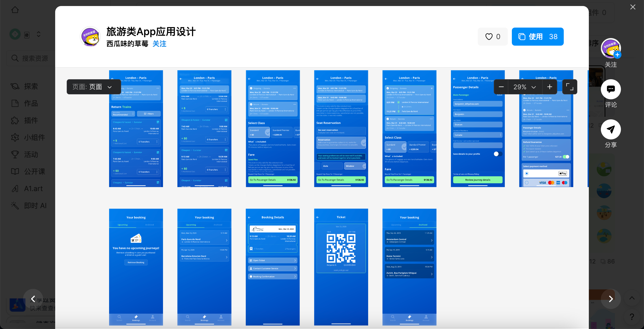Click the benjamin_d@yahoo.com email field
The image size is (644, 329).
[478, 104]
